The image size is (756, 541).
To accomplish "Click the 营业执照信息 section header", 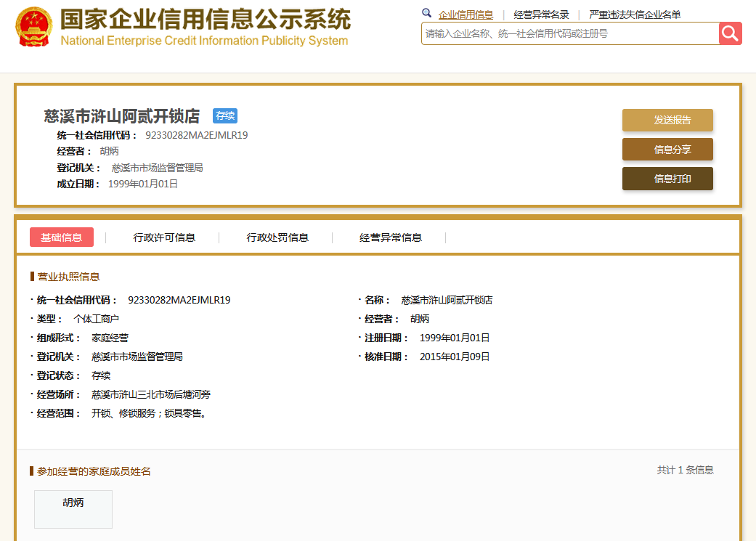I will click(x=68, y=277).
